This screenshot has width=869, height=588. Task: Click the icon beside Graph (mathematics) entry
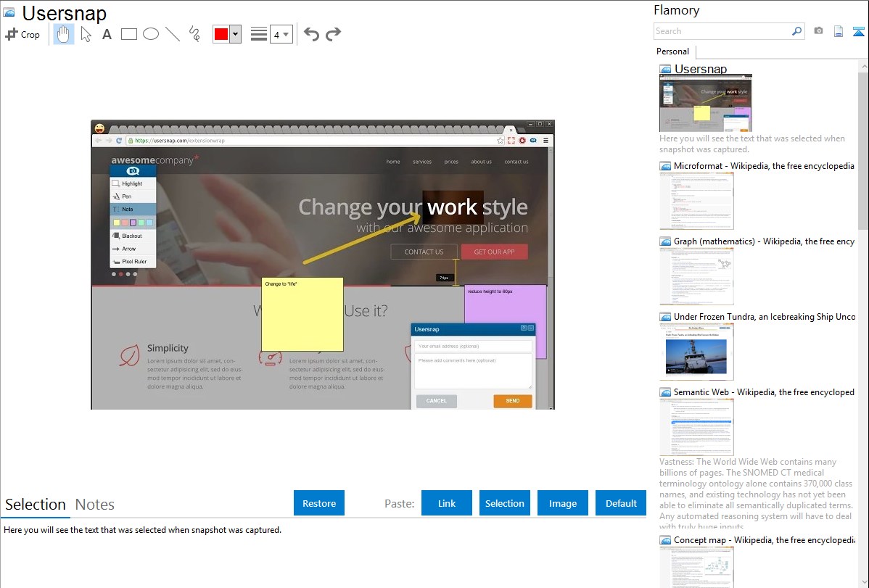pos(666,241)
